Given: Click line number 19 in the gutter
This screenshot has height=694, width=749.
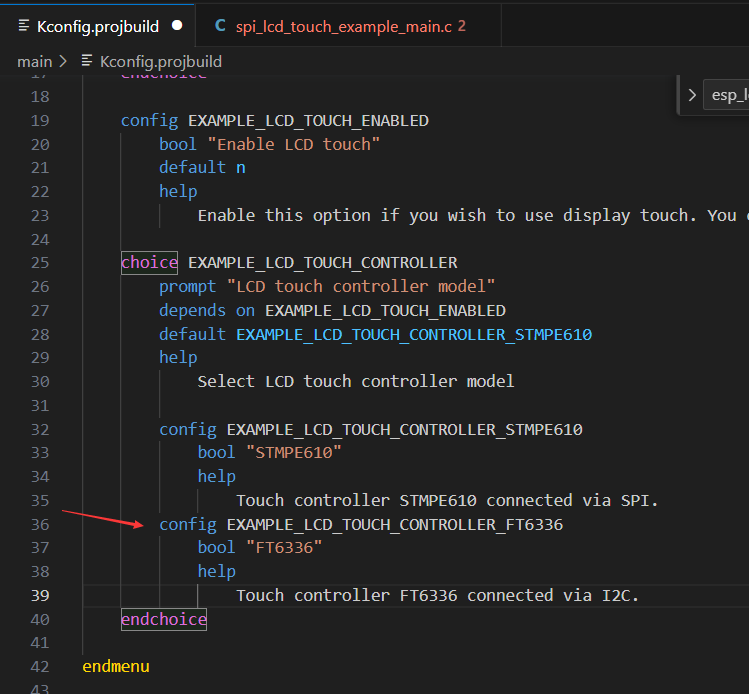Looking at the screenshot, I should point(40,120).
